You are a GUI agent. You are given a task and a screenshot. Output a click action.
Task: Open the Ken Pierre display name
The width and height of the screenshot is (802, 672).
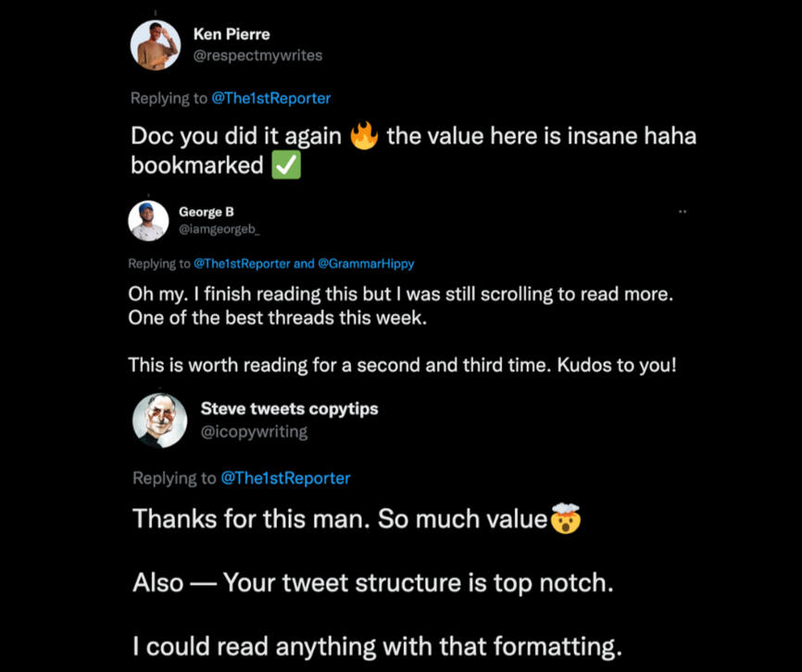(232, 34)
